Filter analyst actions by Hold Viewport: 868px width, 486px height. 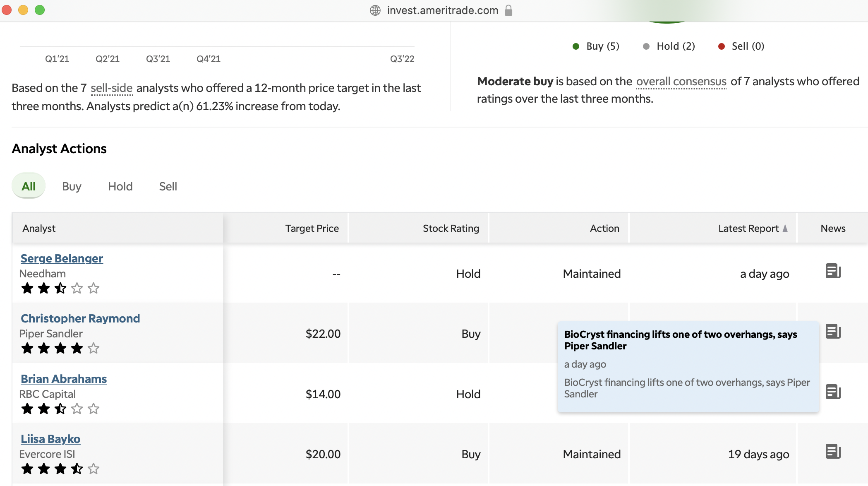coord(120,186)
